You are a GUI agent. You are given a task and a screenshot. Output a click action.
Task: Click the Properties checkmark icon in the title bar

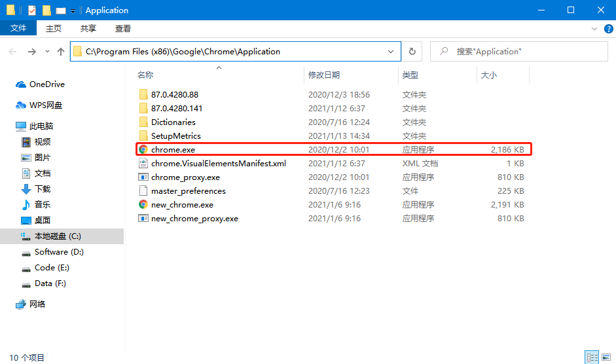coord(32,10)
